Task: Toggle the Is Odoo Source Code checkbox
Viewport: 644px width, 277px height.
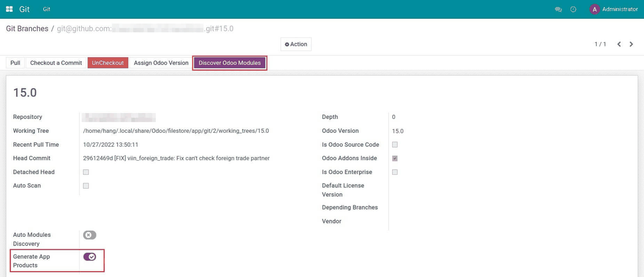Action: [x=395, y=144]
